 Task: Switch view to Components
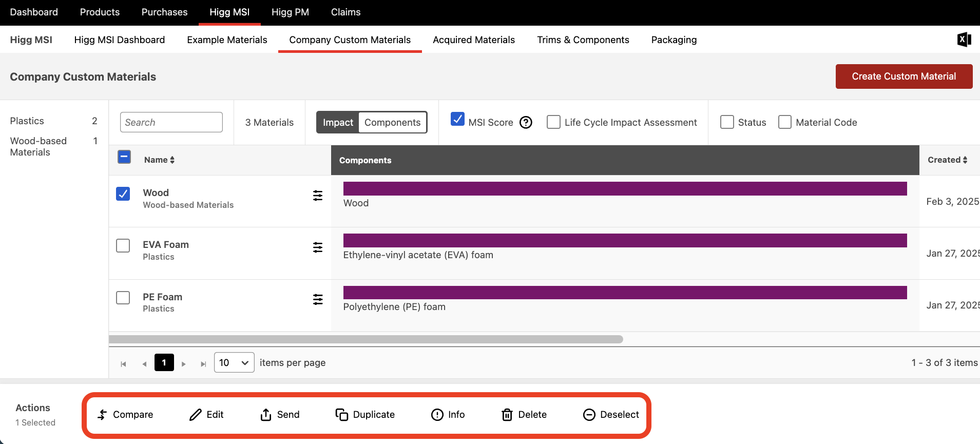(393, 122)
